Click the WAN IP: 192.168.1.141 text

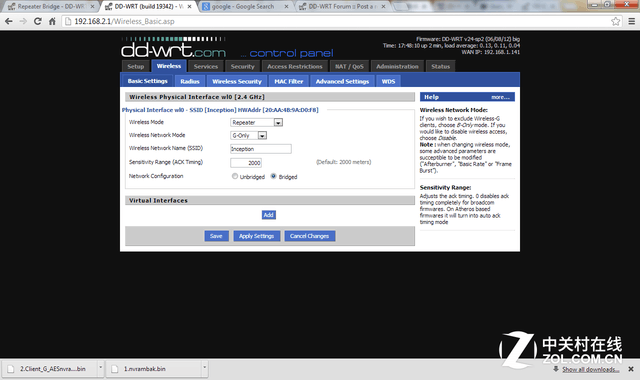491,52
